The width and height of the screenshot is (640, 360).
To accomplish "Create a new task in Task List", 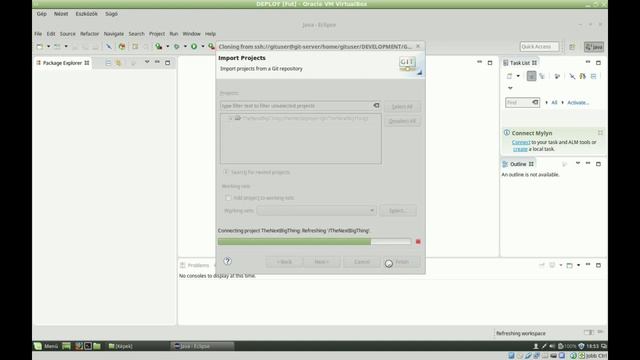I will [509, 76].
